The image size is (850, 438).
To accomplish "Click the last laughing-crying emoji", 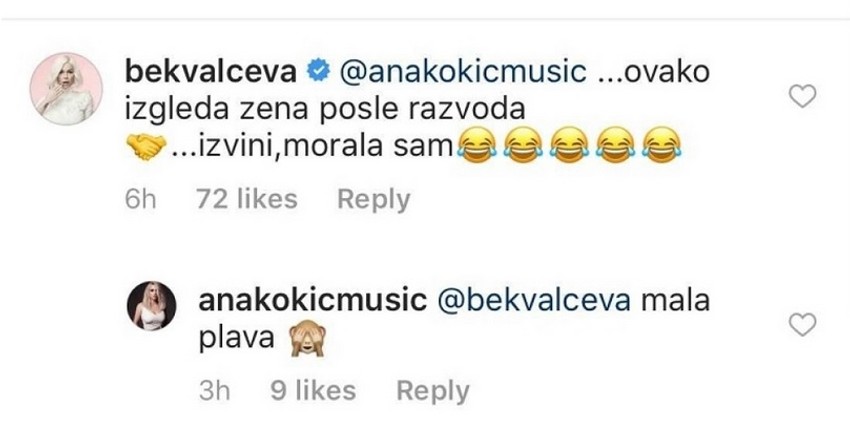I will (661, 145).
